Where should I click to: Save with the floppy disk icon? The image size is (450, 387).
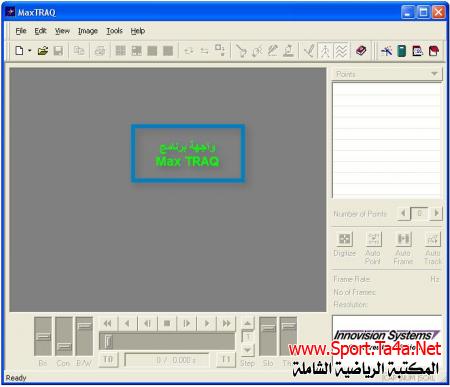point(58,51)
